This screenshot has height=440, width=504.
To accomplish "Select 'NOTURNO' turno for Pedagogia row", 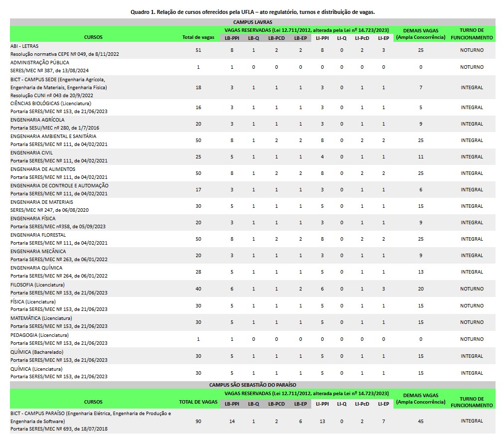I will pyautogui.click(x=472, y=339).
